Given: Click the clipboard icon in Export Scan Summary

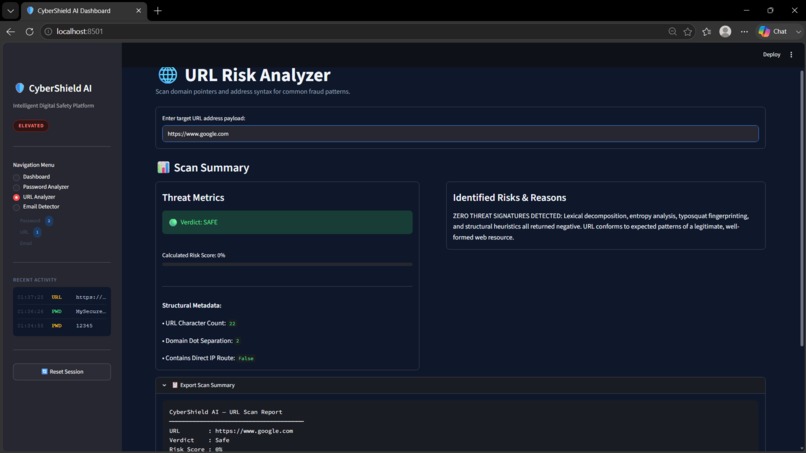Looking at the screenshot, I should pyautogui.click(x=175, y=385).
